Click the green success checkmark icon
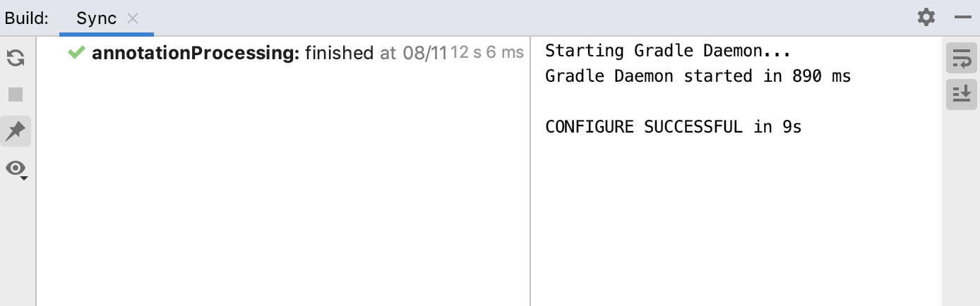980x306 pixels. [x=76, y=52]
